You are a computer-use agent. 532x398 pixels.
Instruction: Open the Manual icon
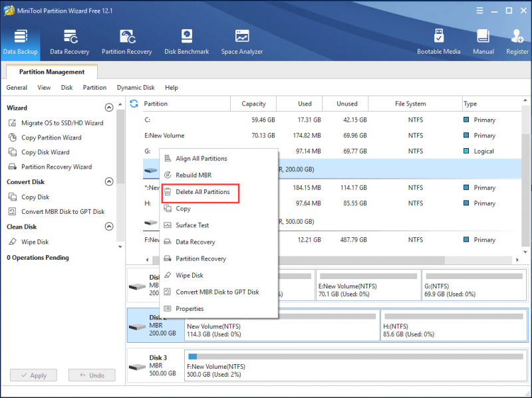point(483,43)
